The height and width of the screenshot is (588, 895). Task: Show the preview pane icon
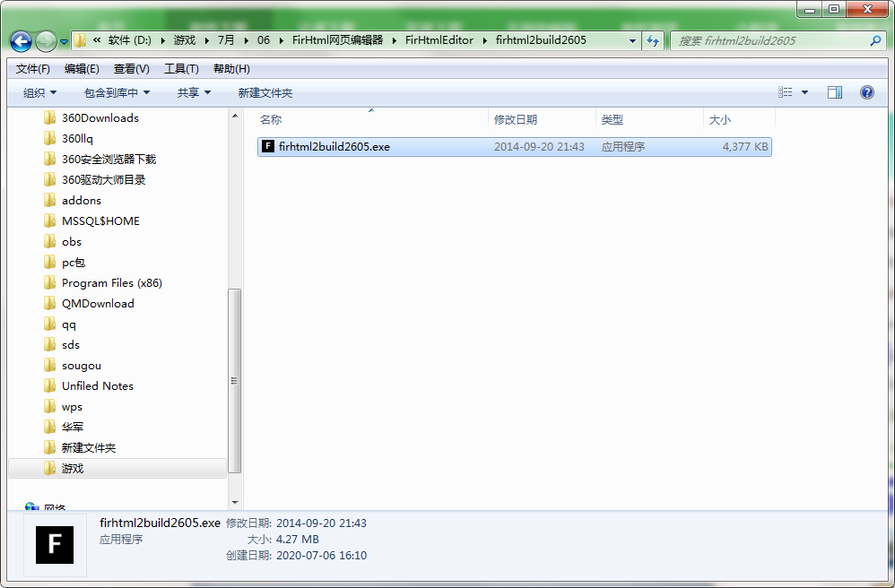click(836, 91)
